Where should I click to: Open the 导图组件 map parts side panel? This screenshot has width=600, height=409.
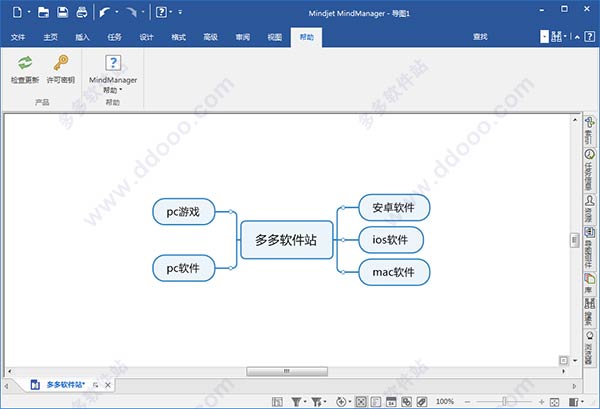589,248
